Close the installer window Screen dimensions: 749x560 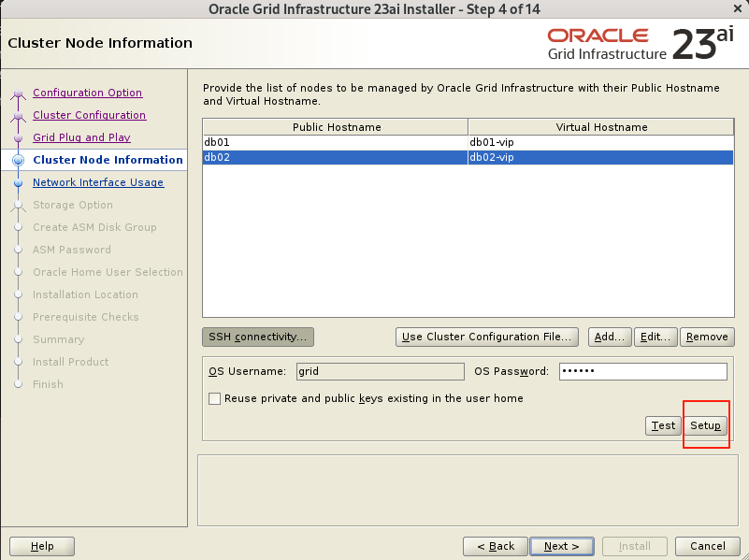(738, 8)
